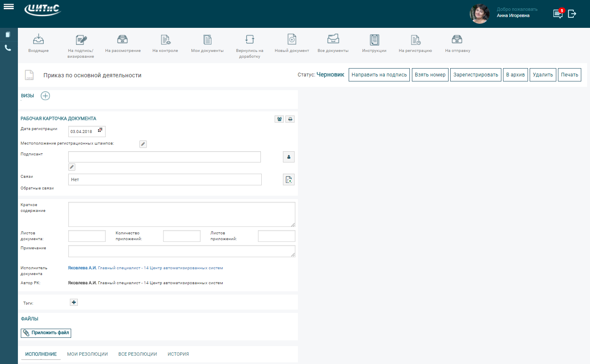Add a link with the document-plus icon
Viewport: 590px width, 364px height.
point(289,180)
